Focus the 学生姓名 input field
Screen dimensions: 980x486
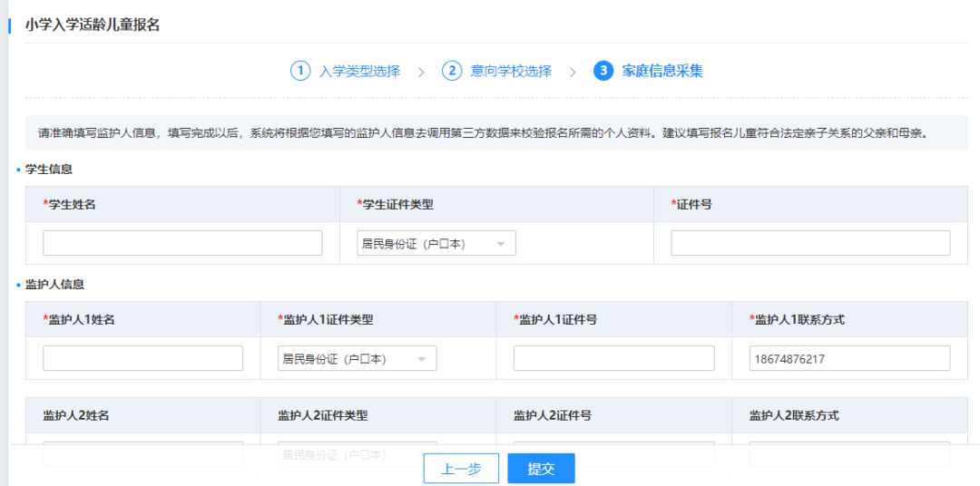[x=182, y=243]
